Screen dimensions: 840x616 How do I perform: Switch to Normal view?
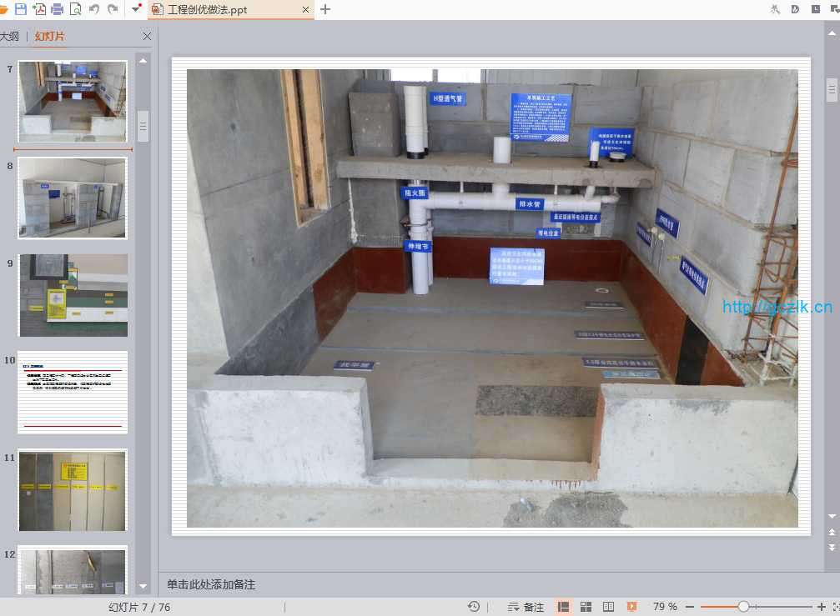(564, 607)
